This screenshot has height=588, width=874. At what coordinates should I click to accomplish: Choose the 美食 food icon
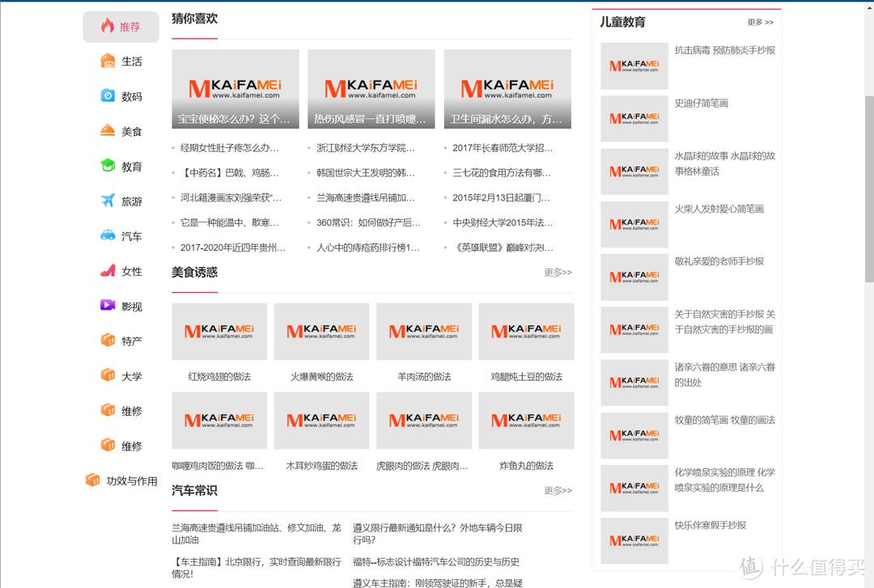coord(108,131)
